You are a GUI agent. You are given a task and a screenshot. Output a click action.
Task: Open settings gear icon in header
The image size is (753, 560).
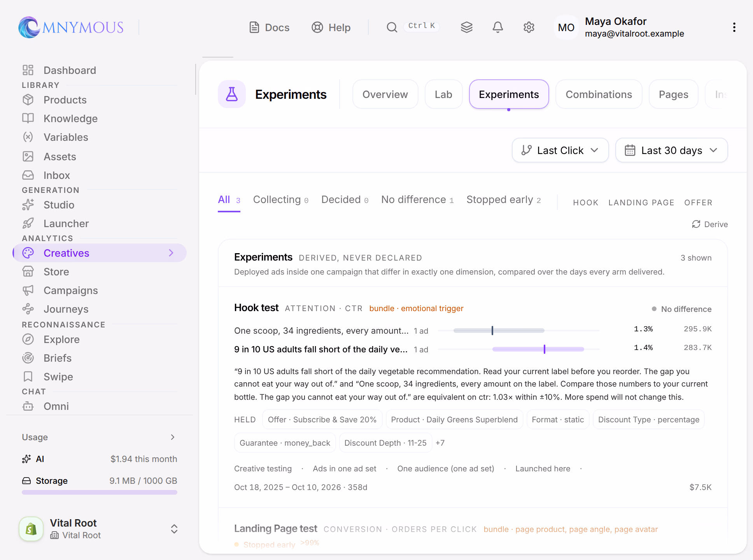tap(529, 27)
